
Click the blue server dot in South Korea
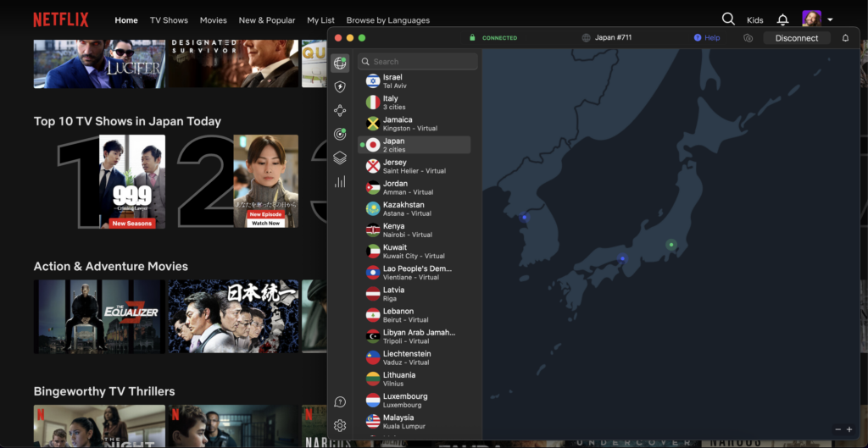[524, 218]
